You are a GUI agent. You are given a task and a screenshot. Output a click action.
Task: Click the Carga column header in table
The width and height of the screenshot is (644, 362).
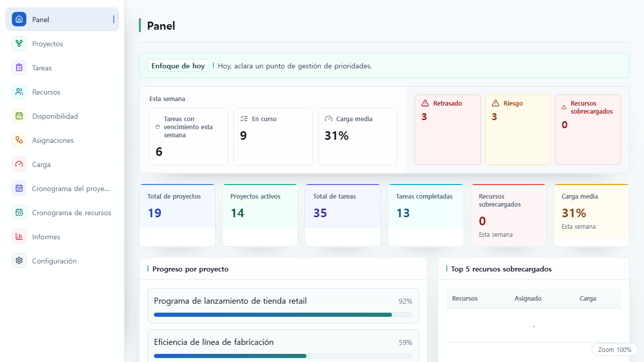588,299
